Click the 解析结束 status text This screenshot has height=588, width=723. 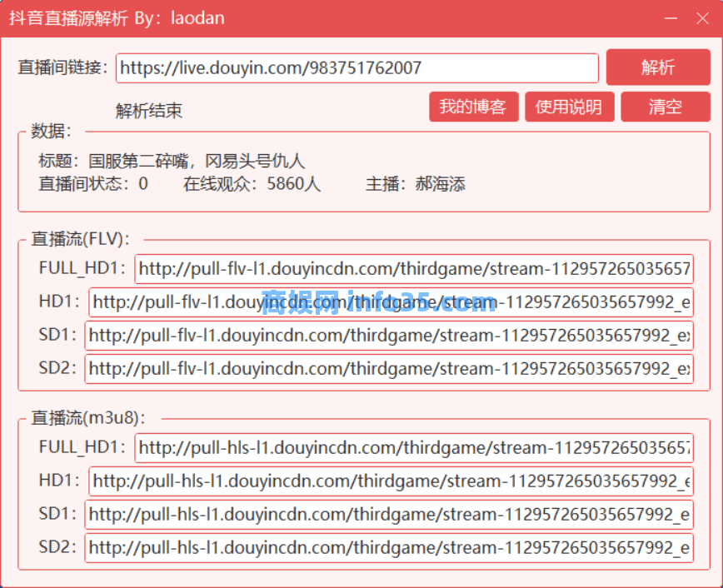click(x=149, y=111)
